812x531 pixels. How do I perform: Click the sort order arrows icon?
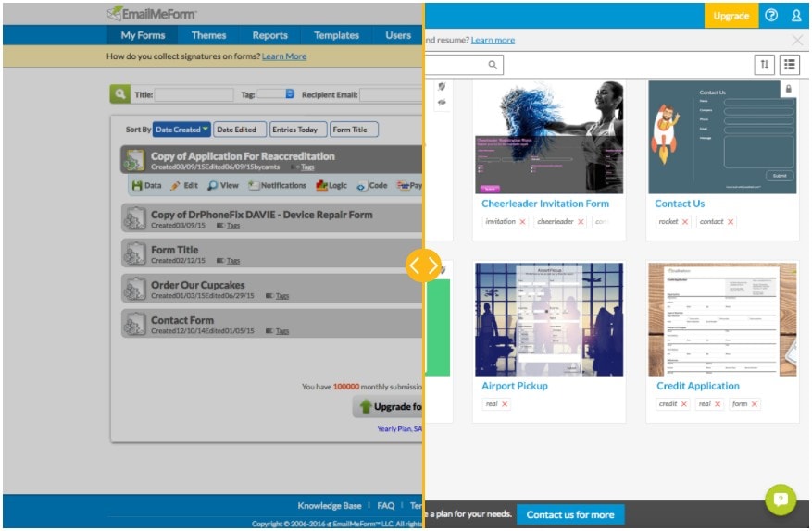pyautogui.click(x=765, y=64)
